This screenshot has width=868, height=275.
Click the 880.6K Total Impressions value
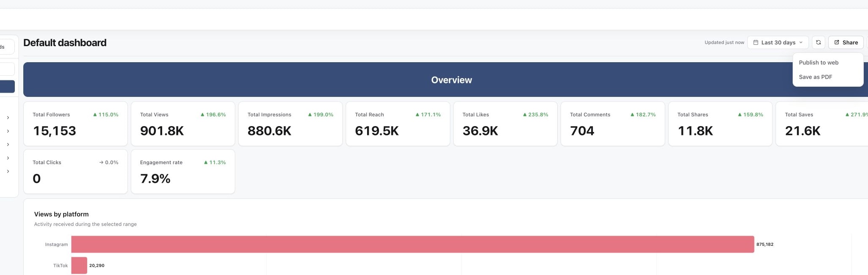[269, 131]
